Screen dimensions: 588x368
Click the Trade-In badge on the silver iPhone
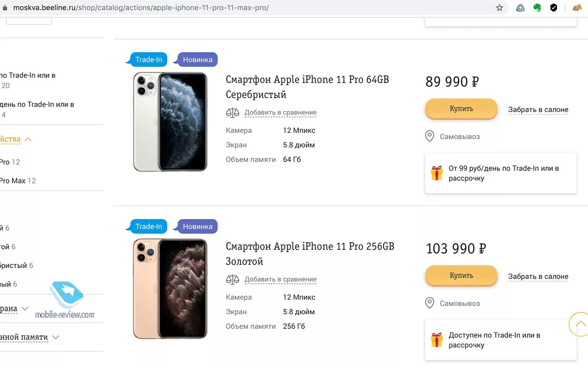148,60
